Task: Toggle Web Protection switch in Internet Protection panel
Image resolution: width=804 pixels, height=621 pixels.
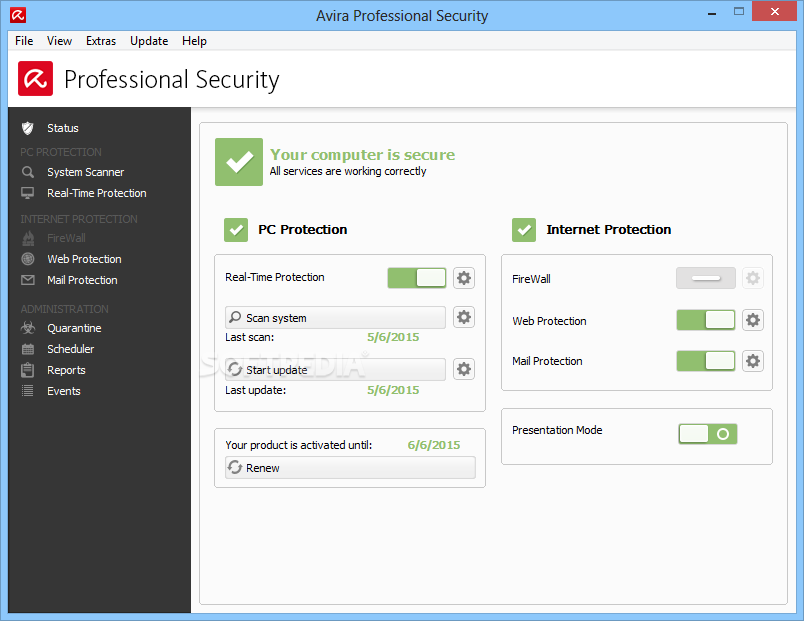Action: click(706, 320)
